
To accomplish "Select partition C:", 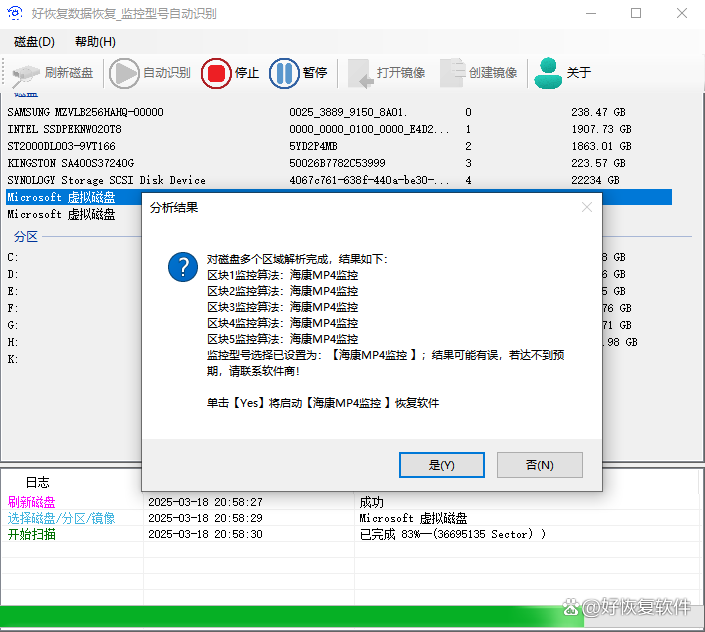I will (13, 257).
